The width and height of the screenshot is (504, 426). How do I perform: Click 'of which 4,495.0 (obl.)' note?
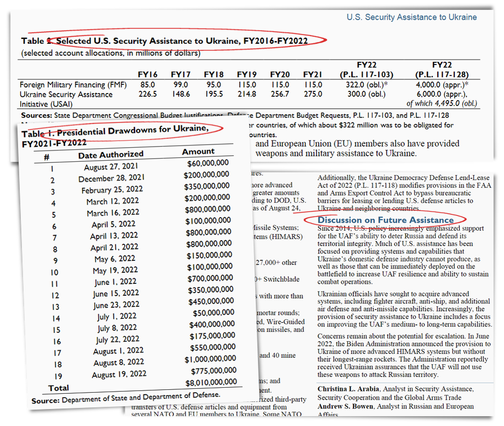point(442,103)
